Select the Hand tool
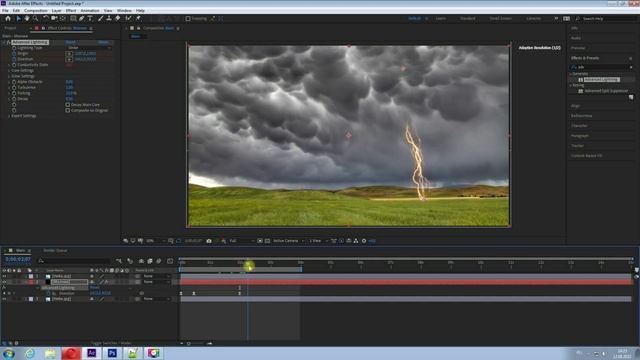This screenshot has width=640, height=360. point(27,18)
